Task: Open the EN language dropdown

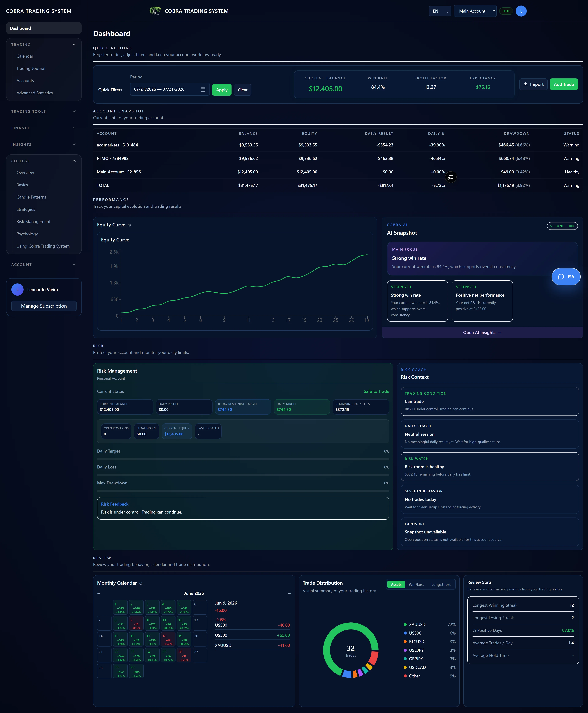Action: (x=440, y=11)
